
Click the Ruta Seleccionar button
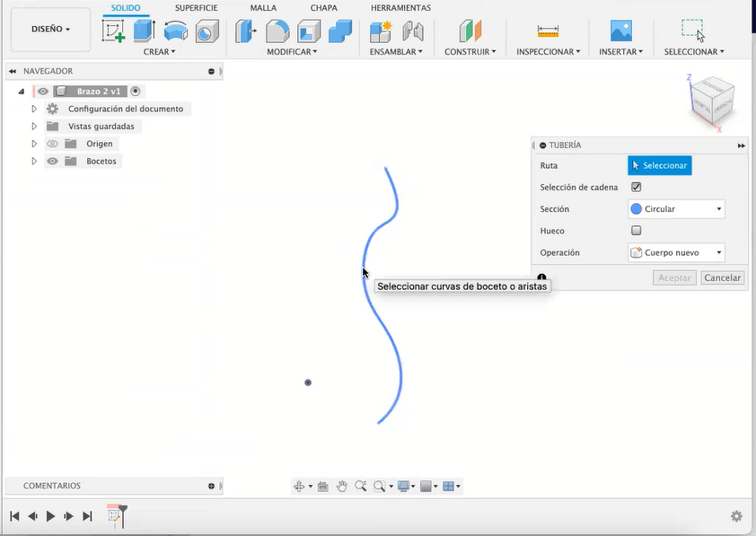pos(660,165)
